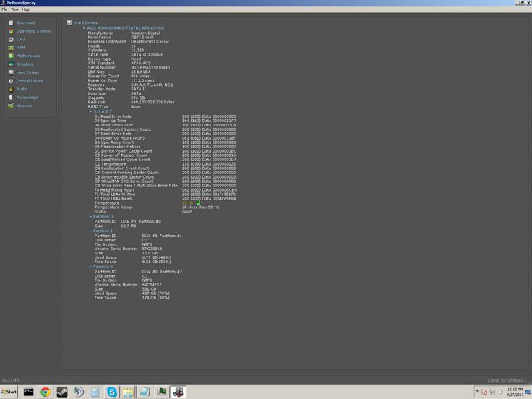Click the Manufacturer Western Digital row
The height and width of the screenshot is (399, 532).
click(x=124, y=33)
